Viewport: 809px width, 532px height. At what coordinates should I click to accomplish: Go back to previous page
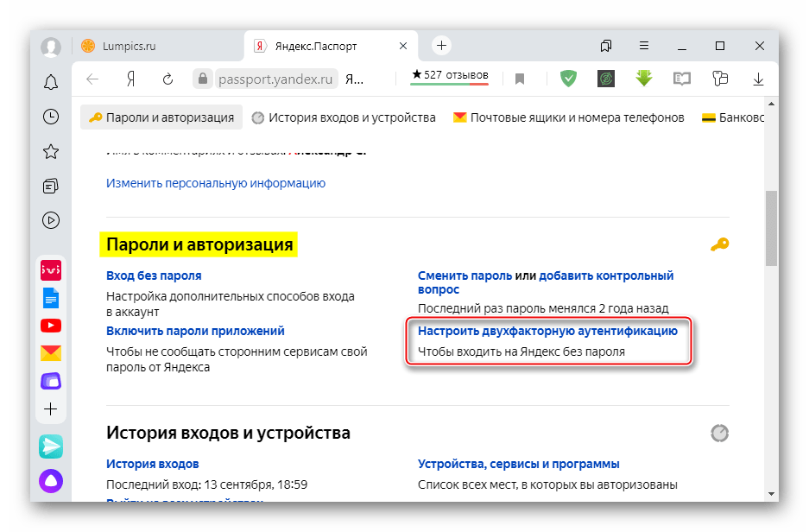(92, 79)
